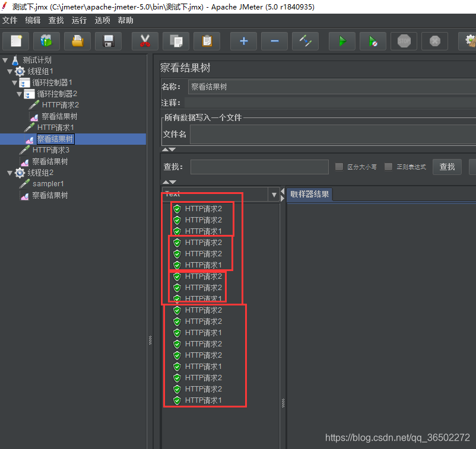Click the Stop test icon

coord(404,41)
